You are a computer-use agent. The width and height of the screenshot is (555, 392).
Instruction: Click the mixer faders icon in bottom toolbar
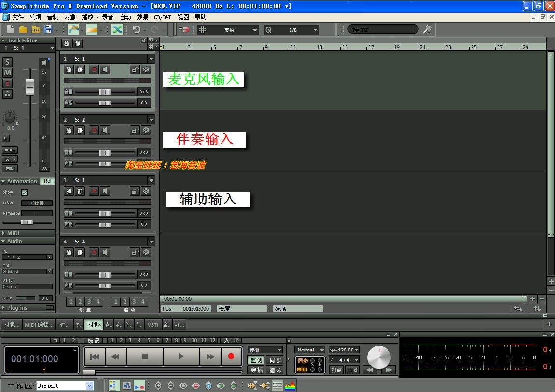click(127, 386)
